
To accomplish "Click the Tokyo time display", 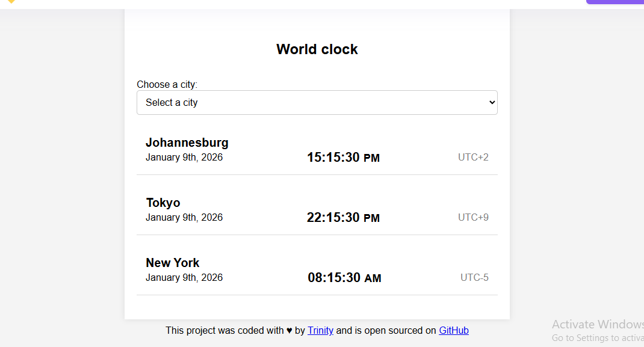I will pos(344,217).
